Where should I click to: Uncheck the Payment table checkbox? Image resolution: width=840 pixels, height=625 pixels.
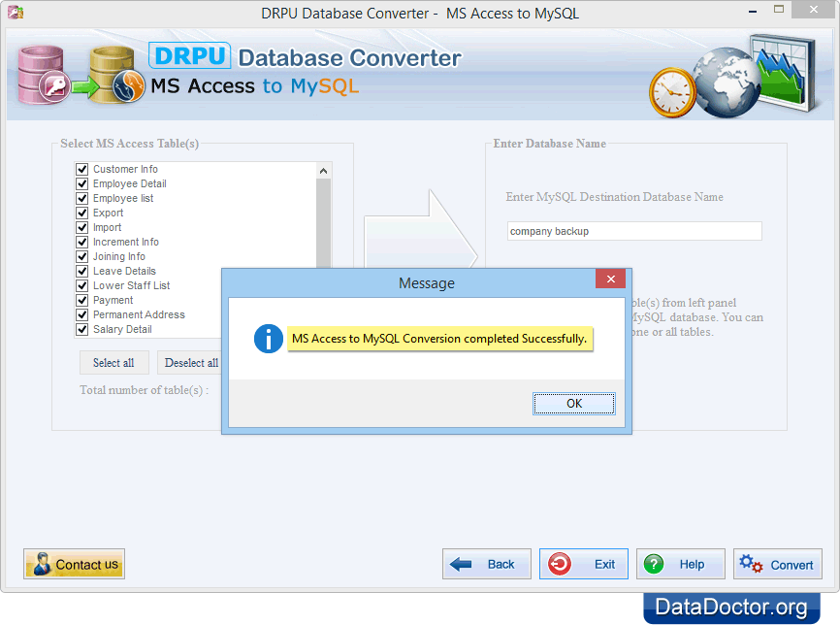82,300
